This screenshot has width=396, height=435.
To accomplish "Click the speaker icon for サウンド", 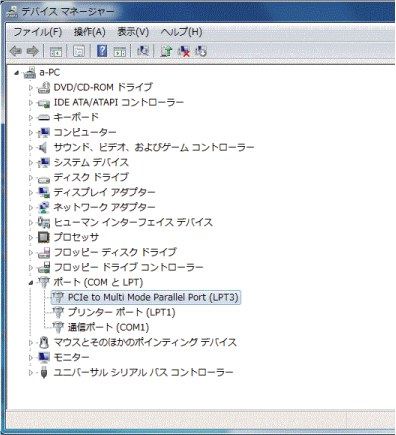I will click(43, 147).
